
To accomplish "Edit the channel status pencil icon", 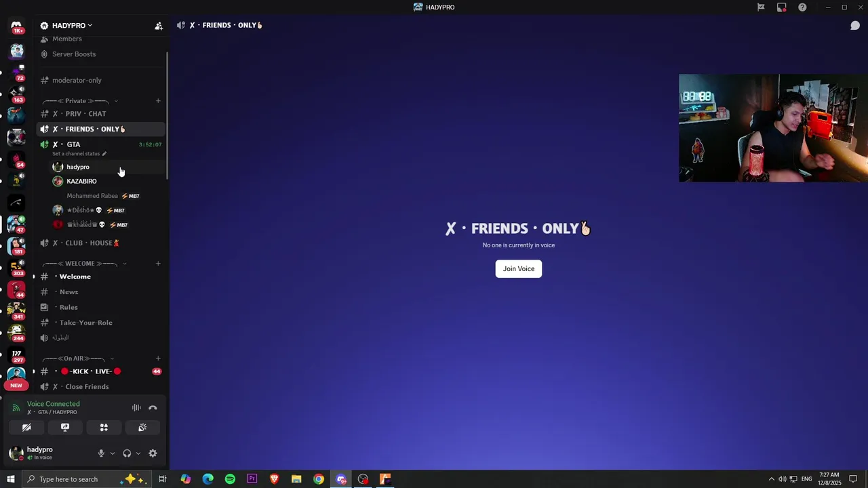I will (x=104, y=154).
